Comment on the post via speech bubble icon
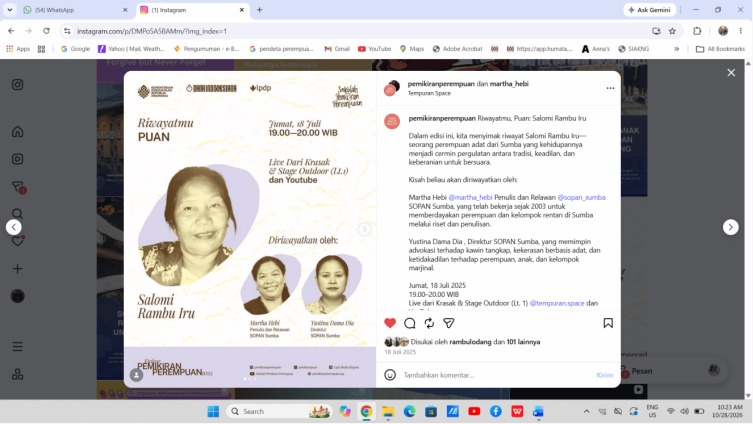 point(410,323)
